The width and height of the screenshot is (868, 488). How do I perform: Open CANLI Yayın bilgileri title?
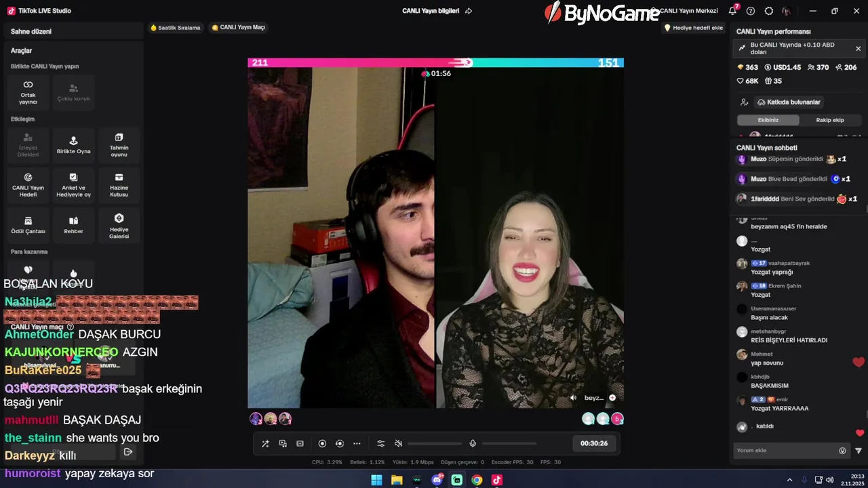431,11
